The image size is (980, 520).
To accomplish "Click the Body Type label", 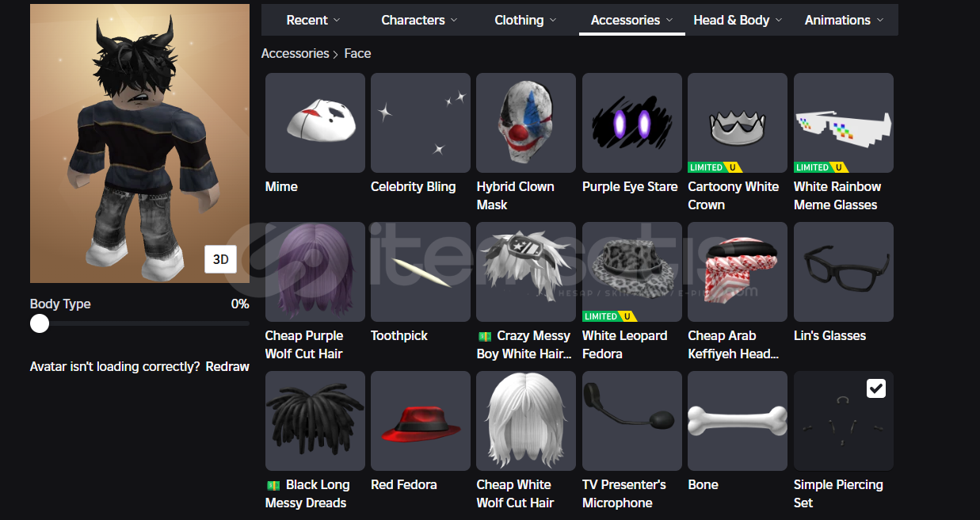I will point(60,304).
